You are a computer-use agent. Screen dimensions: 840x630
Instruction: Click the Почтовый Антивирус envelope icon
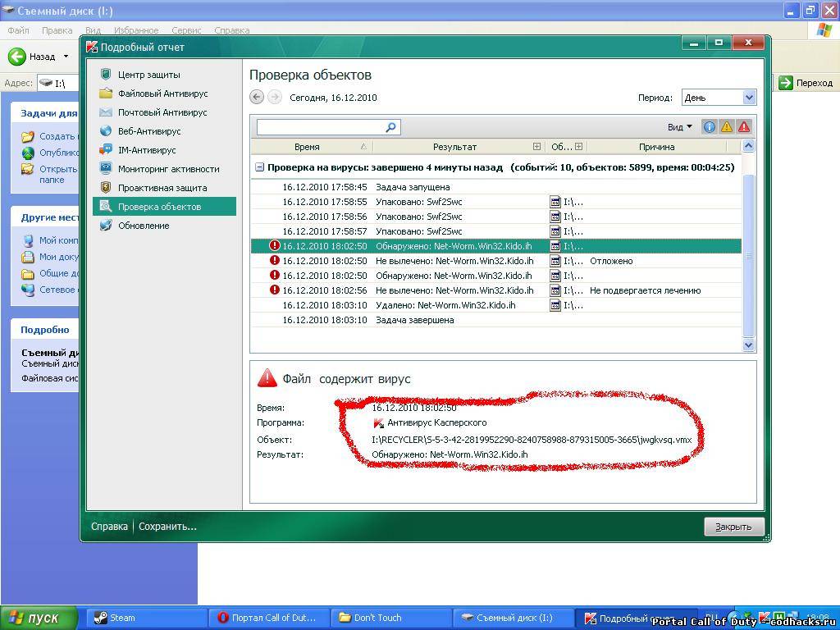point(106,112)
